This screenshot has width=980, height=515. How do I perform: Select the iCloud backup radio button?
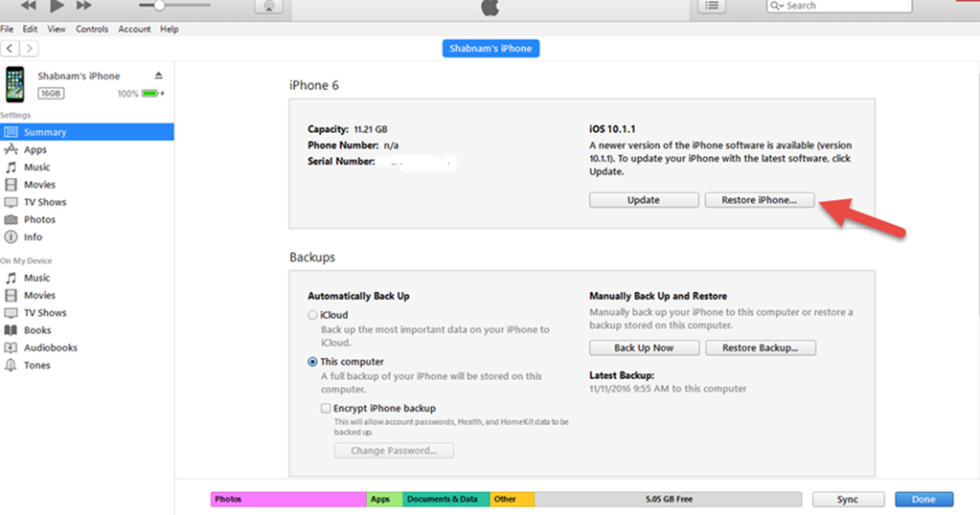pyautogui.click(x=312, y=315)
